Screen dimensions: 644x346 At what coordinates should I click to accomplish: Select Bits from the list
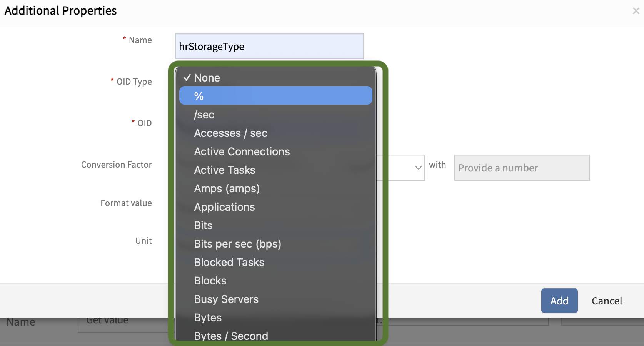[203, 225]
